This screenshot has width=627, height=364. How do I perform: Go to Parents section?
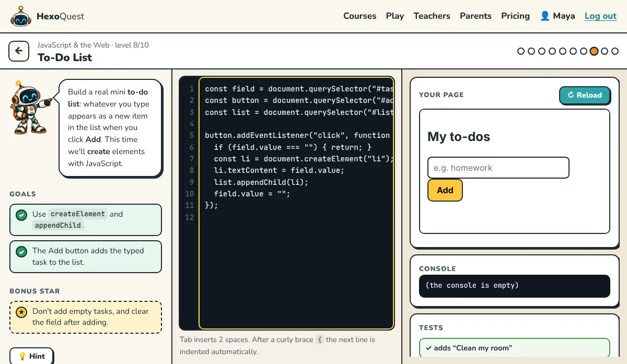point(475,16)
